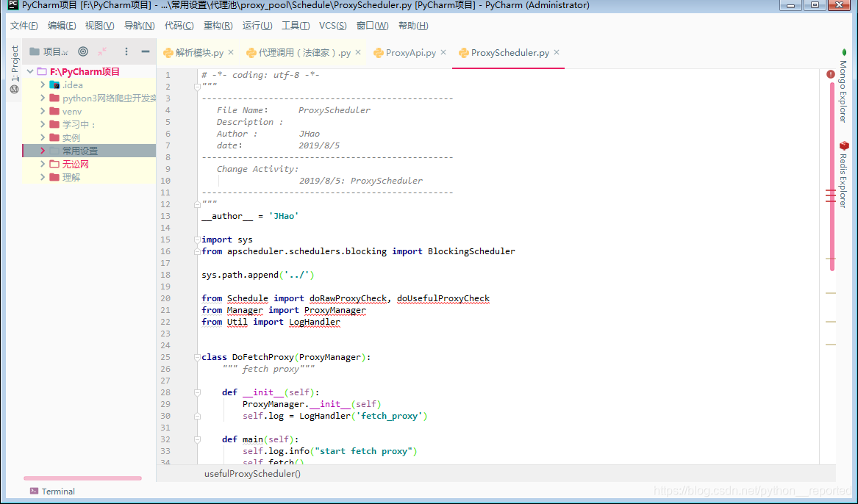This screenshot has height=504, width=858.
Task: Click the Project panel horizontal scrollbar
Action: click(82, 478)
